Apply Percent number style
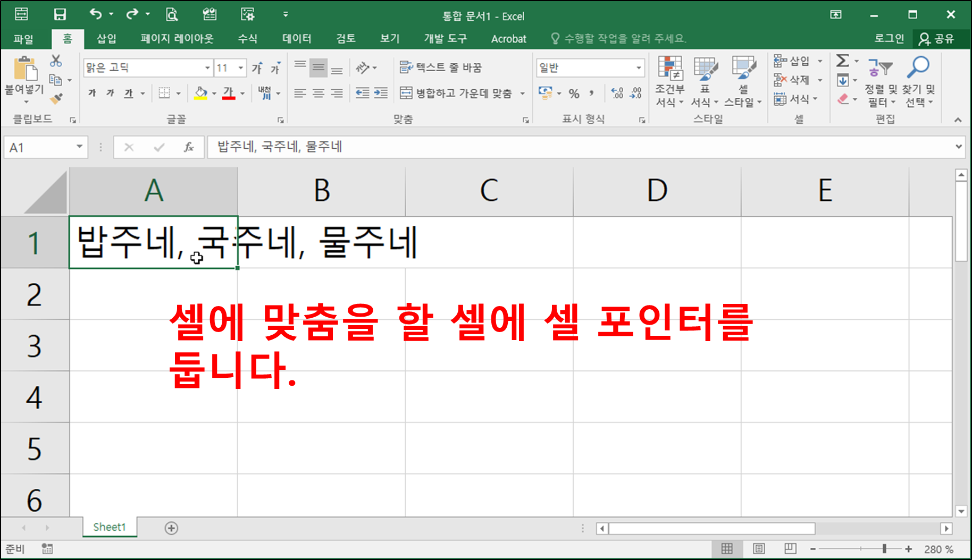The image size is (972, 560). (x=574, y=94)
